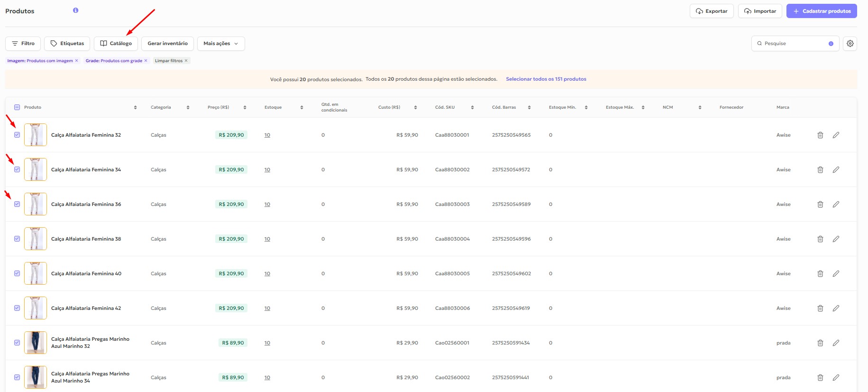868x392 pixels.
Task: Delete Calça Pregas Marinho Azul Marinho 34 trash icon
Action: (820, 378)
